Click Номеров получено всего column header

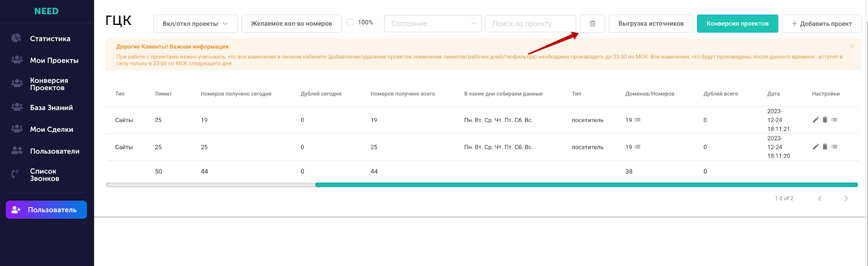click(403, 94)
